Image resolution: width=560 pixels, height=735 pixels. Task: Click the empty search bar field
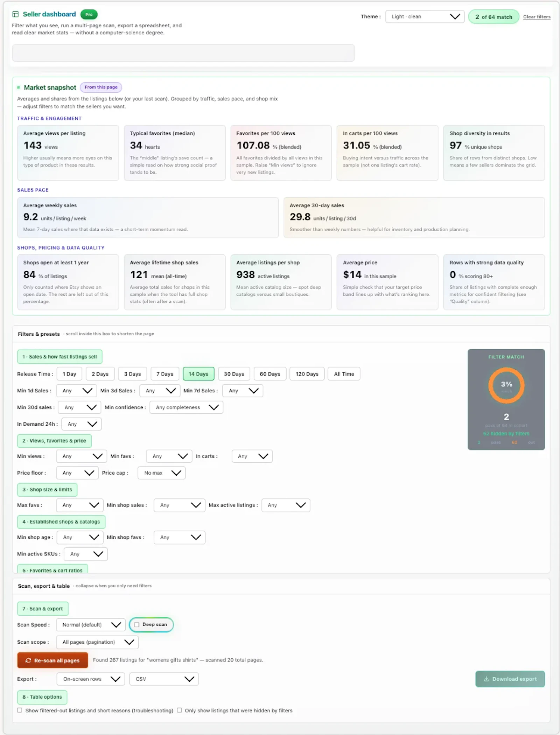(183, 53)
